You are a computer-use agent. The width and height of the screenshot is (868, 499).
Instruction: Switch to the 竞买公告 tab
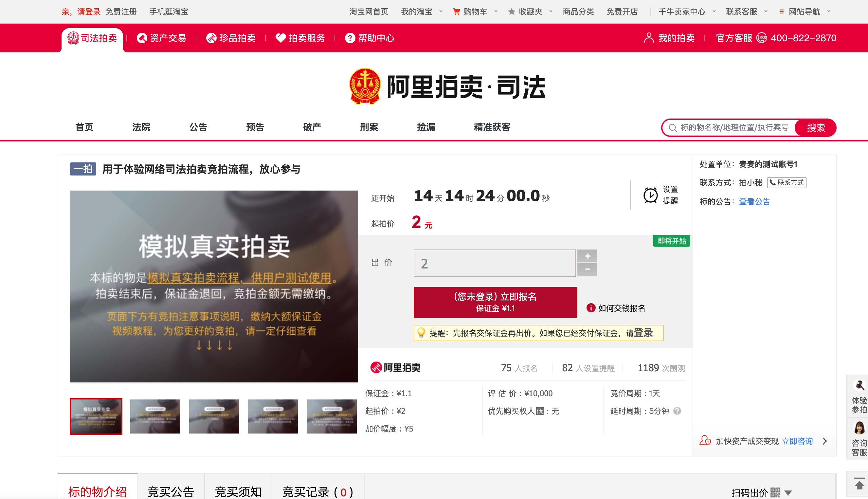171,491
